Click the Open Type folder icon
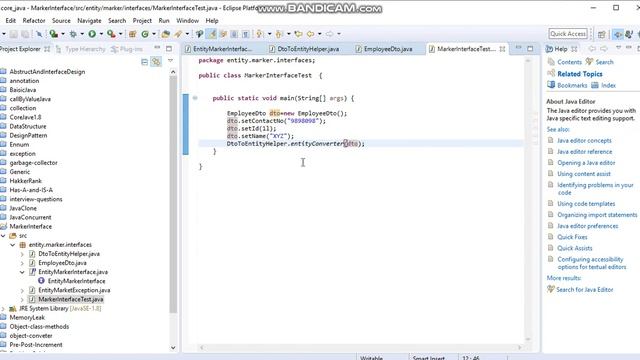The height and width of the screenshot is (360, 640). pos(165,34)
